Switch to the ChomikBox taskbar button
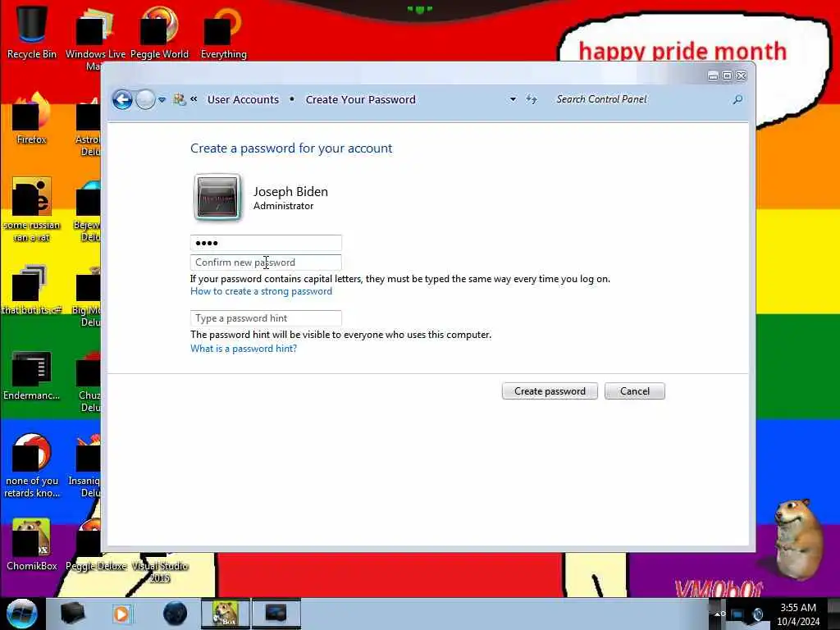 (225, 614)
